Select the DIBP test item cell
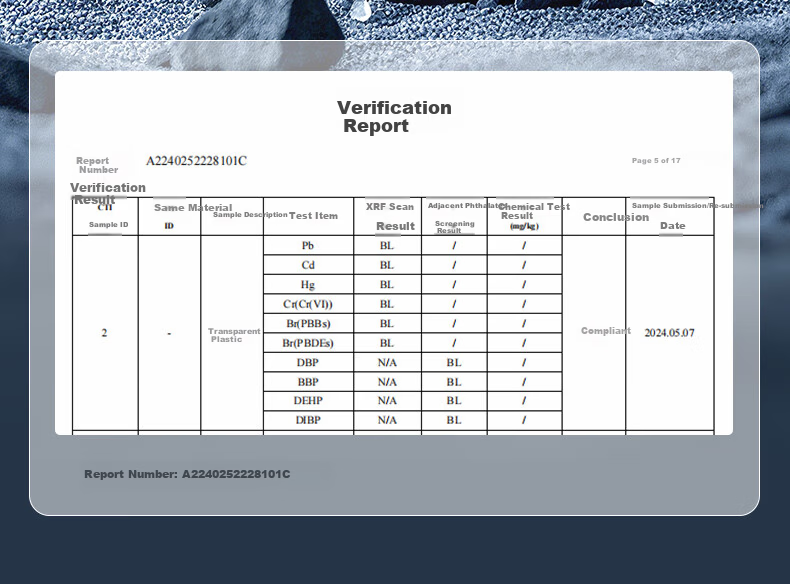Viewport: 790px width, 584px height. click(x=308, y=420)
